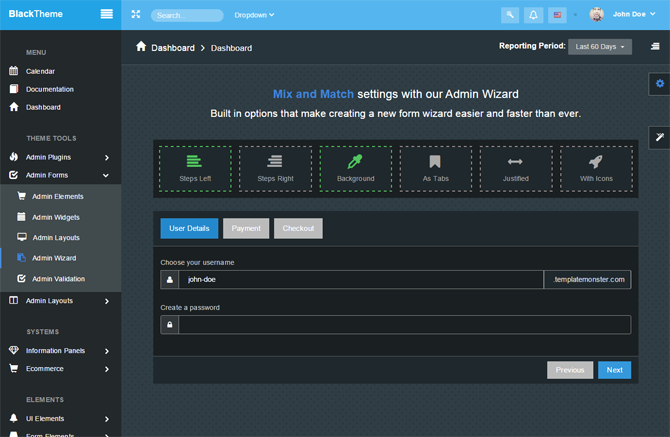Screen dimensions: 670x437
Task: Click the Dashboard house icon in sidebar
Action: pyautogui.click(x=14, y=107)
